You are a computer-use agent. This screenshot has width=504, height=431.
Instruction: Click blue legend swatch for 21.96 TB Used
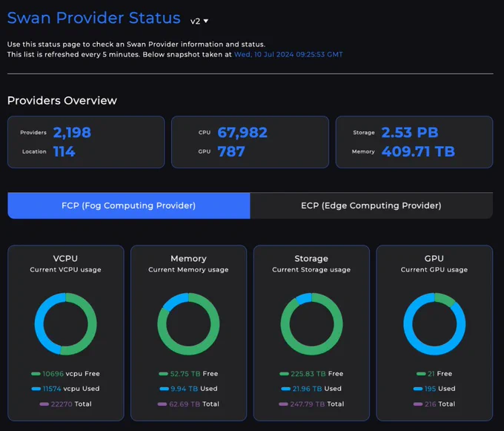coord(286,389)
